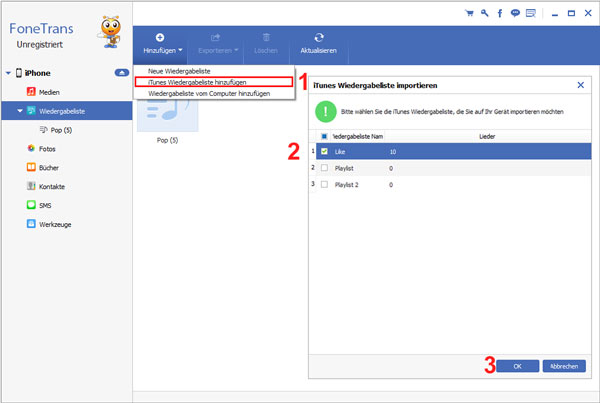Click the Abbrechen button
This screenshot has width=600, height=403.
pos(564,366)
